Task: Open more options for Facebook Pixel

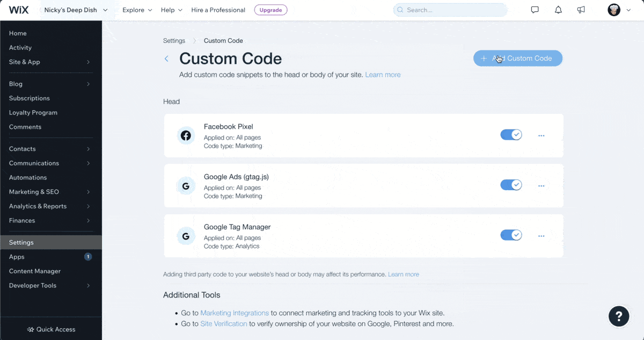Action: pos(541,135)
